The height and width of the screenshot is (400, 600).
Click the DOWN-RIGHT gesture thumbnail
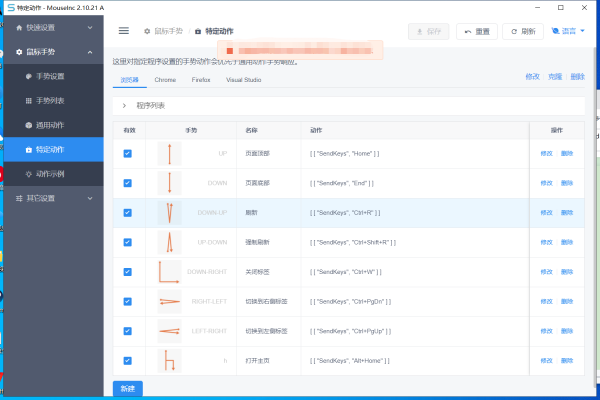pos(170,272)
